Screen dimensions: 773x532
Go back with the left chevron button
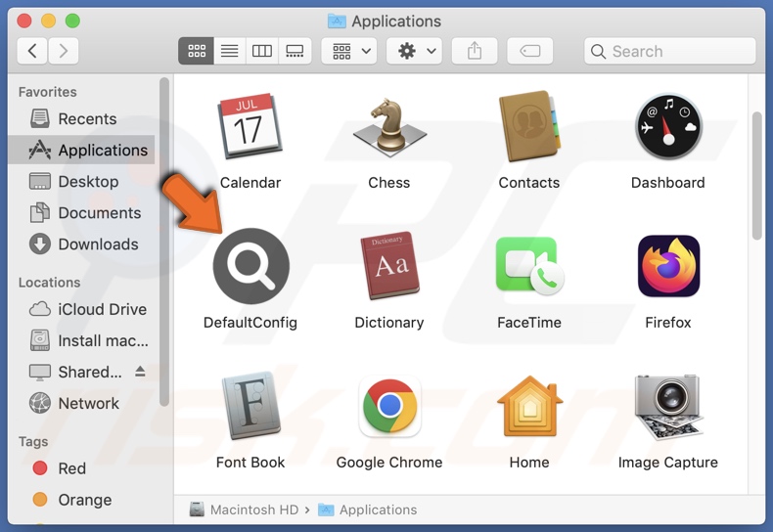coord(32,51)
